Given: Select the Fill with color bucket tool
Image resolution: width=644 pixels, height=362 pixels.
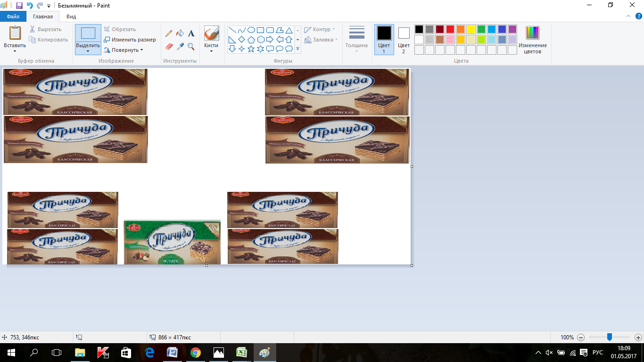Looking at the screenshot, I should coord(180,33).
